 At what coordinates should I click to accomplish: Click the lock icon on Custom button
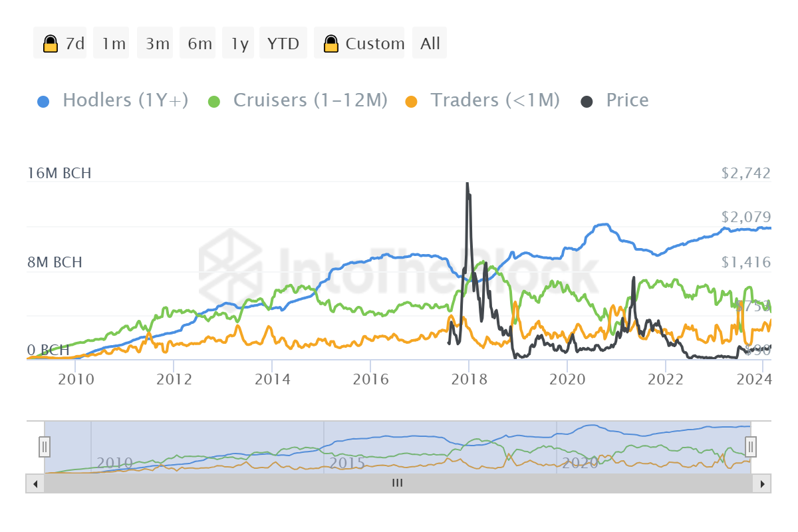[x=331, y=44]
